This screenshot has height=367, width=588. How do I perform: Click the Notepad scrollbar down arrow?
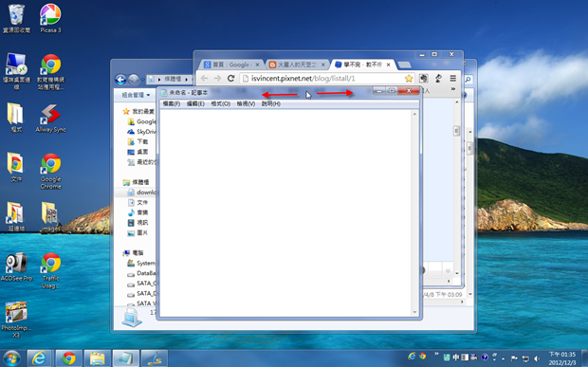(x=414, y=312)
